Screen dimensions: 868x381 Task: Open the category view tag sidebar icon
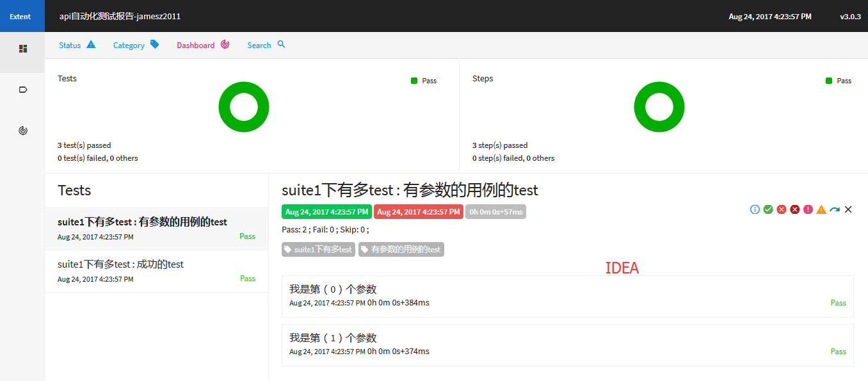click(23, 90)
